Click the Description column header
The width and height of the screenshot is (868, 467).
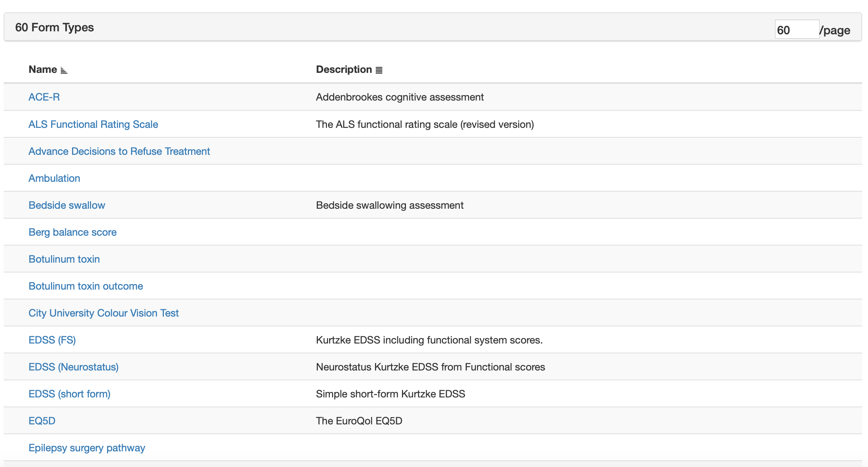click(x=343, y=69)
